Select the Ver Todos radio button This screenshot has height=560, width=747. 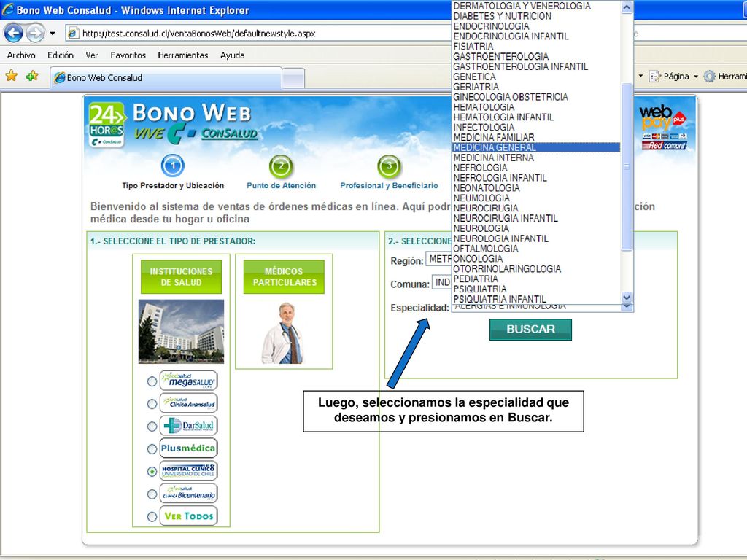point(152,516)
